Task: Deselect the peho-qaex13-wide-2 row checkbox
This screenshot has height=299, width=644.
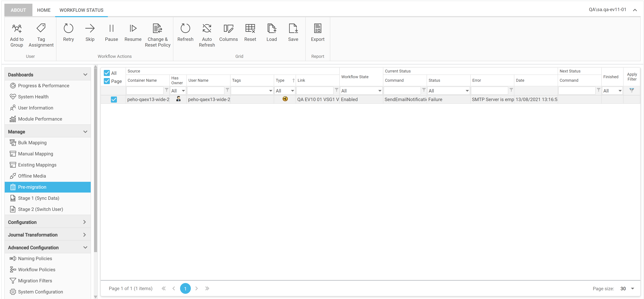Action: [x=114, y=100]
